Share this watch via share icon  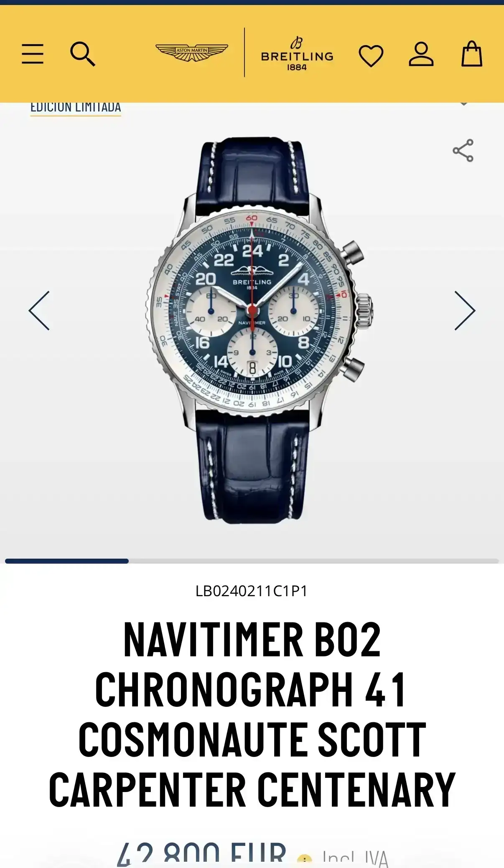(x=463, y=150)
